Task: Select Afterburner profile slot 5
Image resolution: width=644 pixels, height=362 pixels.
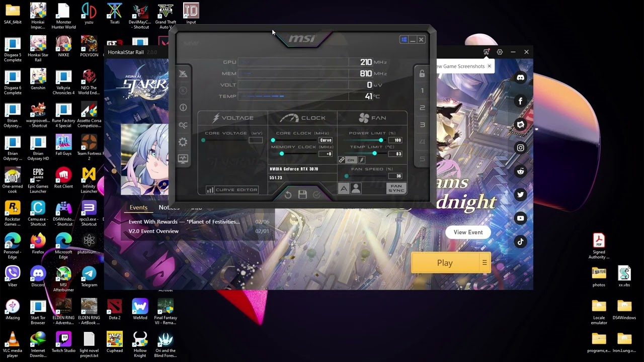Action: [422, 159]
